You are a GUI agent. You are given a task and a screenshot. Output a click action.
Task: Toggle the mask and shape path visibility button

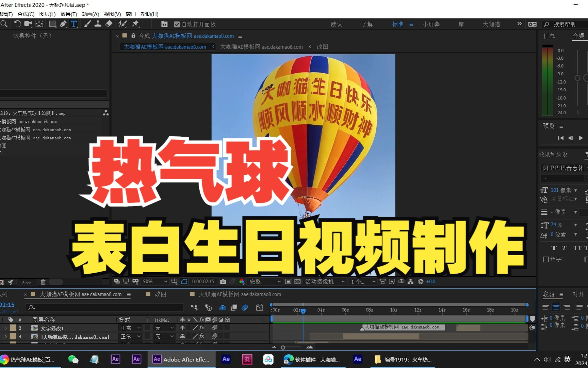tap(184, 281)
